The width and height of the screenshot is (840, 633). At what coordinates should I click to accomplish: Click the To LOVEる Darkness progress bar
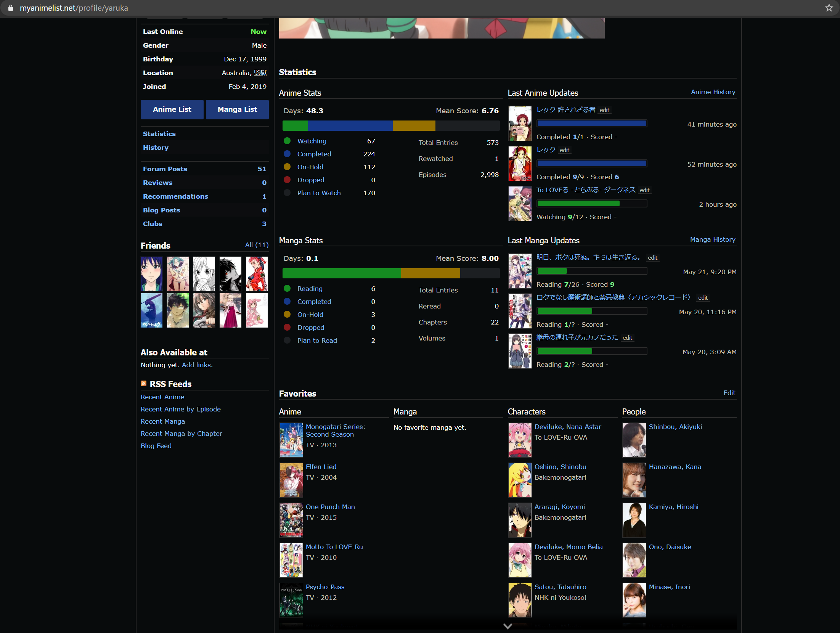coord(591,204)
